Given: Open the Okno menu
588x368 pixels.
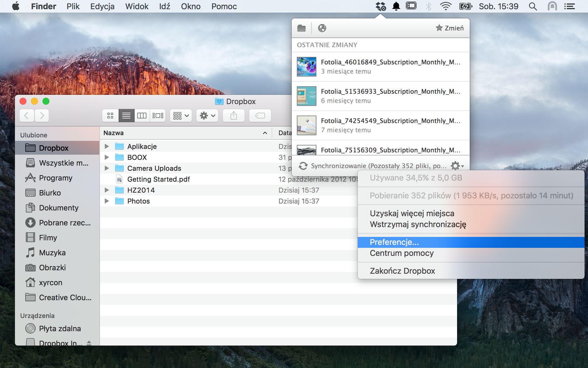Looking at the screenshot, I should click(x=191, y=6).
